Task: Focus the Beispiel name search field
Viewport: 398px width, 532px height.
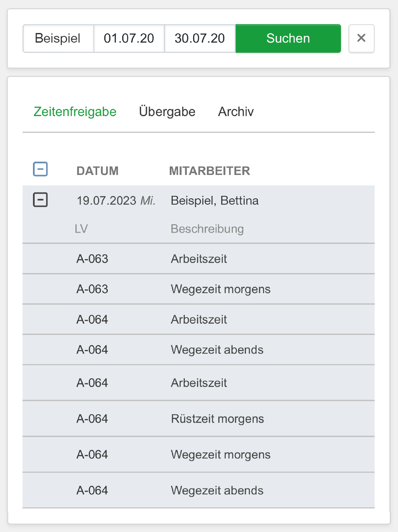Action: pyautogui.click(x=58, y=38)
